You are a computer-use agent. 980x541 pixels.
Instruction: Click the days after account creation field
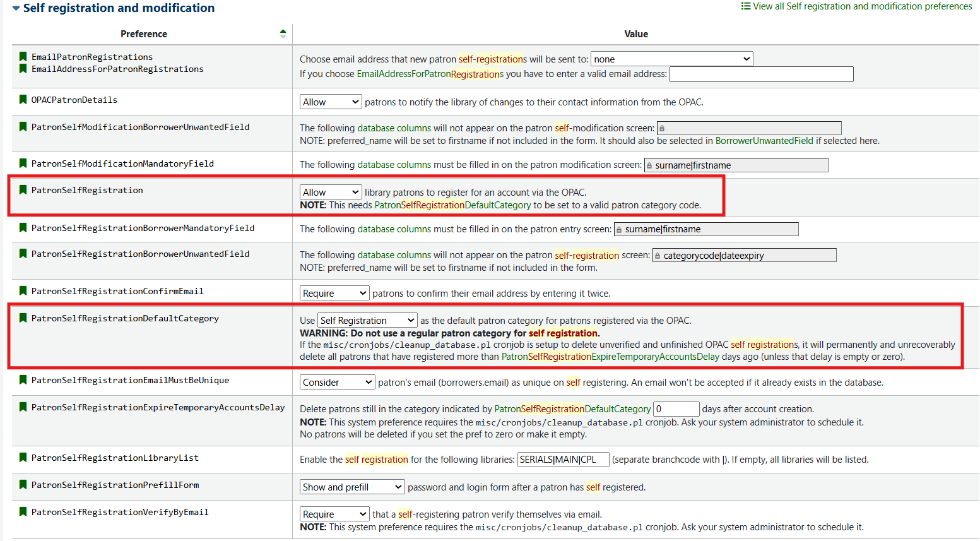click(x=676, y=409)
